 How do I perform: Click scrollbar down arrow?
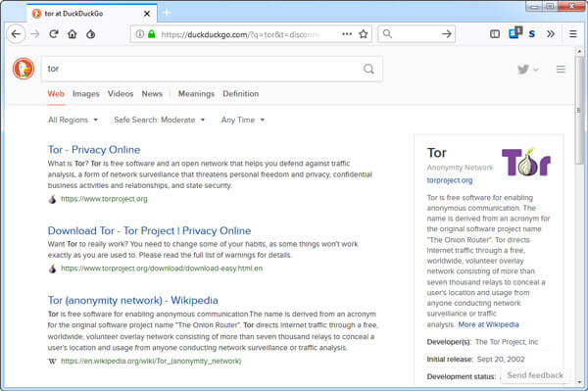pos(579,382)
